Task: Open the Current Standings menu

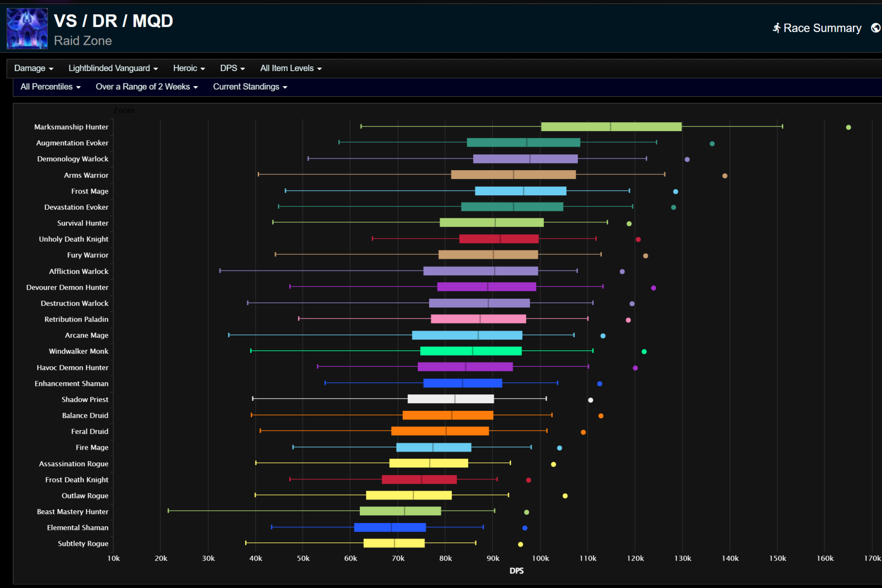Action: pyautogui.click(x=250, y=87)
